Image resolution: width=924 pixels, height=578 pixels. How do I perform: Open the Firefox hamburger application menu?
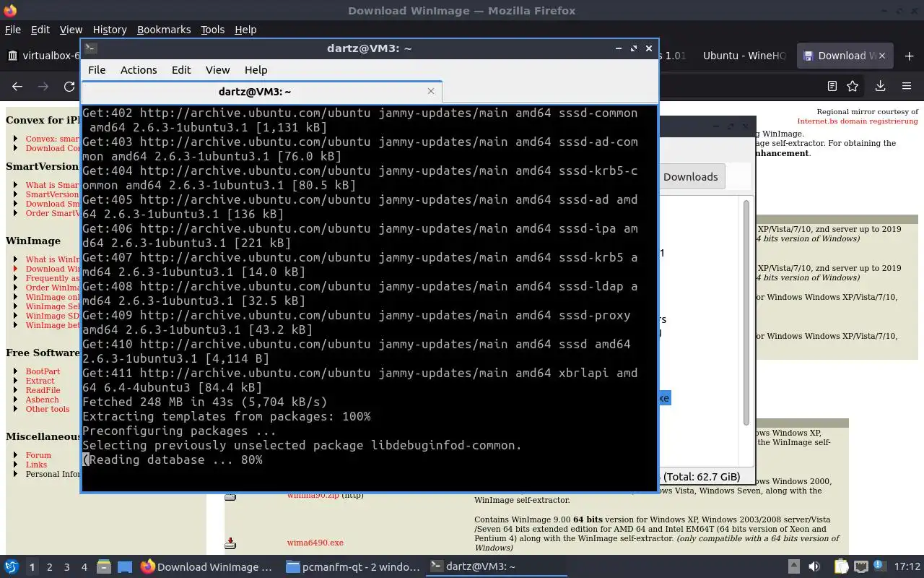907,86
